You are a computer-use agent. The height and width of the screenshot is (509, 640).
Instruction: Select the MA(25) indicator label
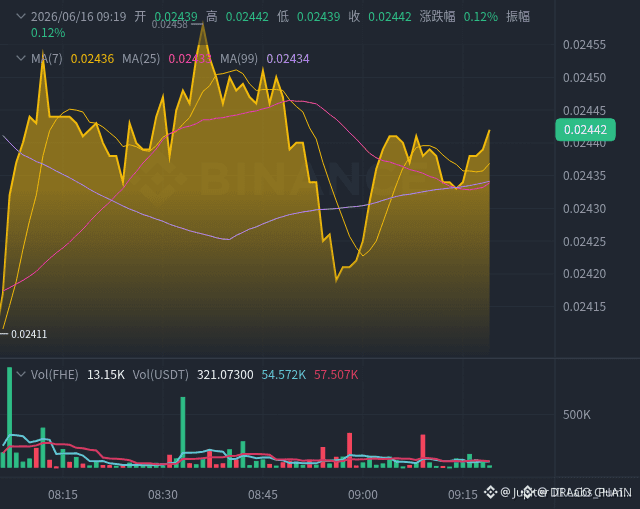pyautogui.click(x=141, y=59)
